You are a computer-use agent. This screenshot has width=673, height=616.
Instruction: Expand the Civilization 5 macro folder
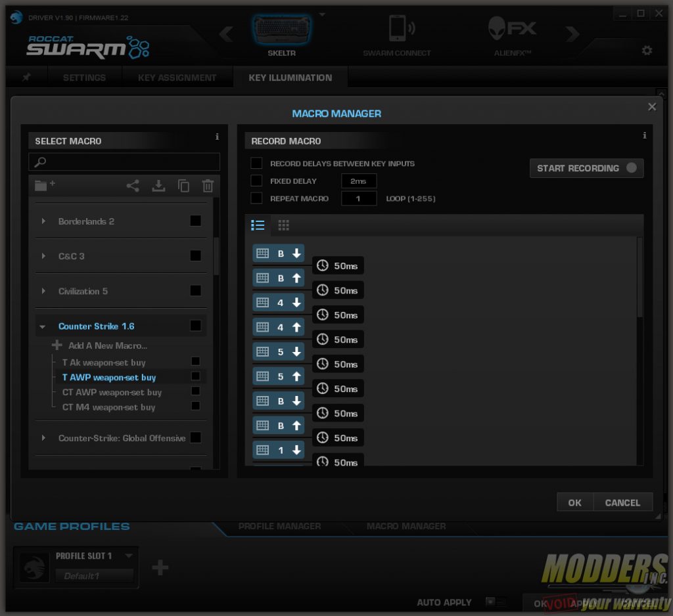pyautogui.click(x=43, y=292)
